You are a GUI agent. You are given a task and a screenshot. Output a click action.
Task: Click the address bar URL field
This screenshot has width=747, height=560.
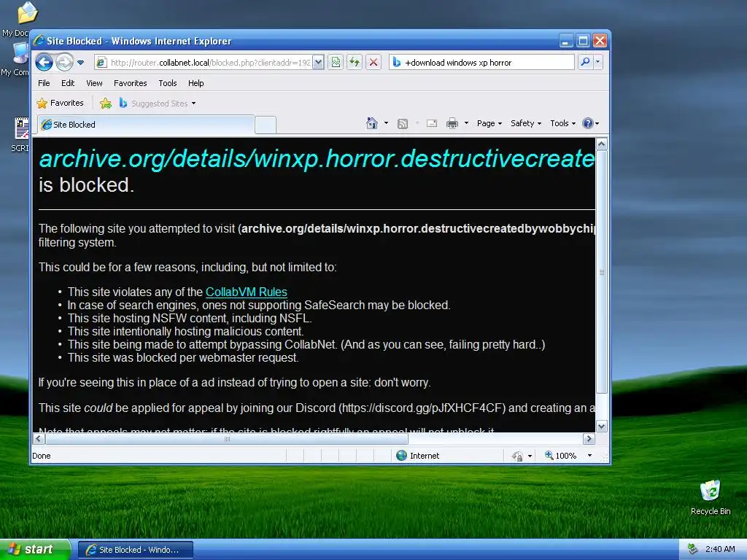pos(204,63)
